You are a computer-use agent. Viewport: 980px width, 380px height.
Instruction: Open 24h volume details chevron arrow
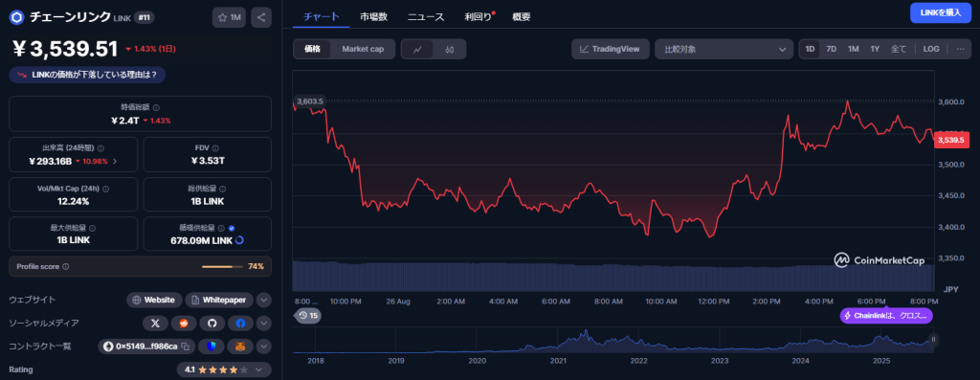pyautogui.click(x=115, y=161)
